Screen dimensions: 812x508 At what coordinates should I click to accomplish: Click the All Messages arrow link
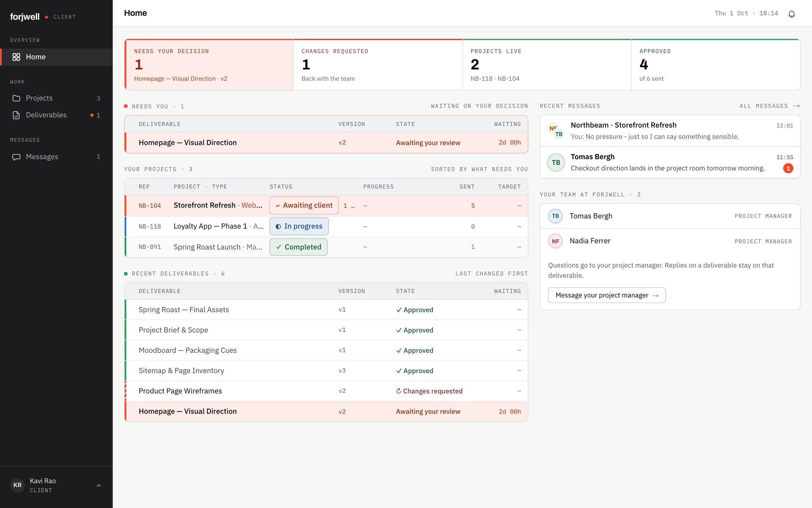click(769, 106)
